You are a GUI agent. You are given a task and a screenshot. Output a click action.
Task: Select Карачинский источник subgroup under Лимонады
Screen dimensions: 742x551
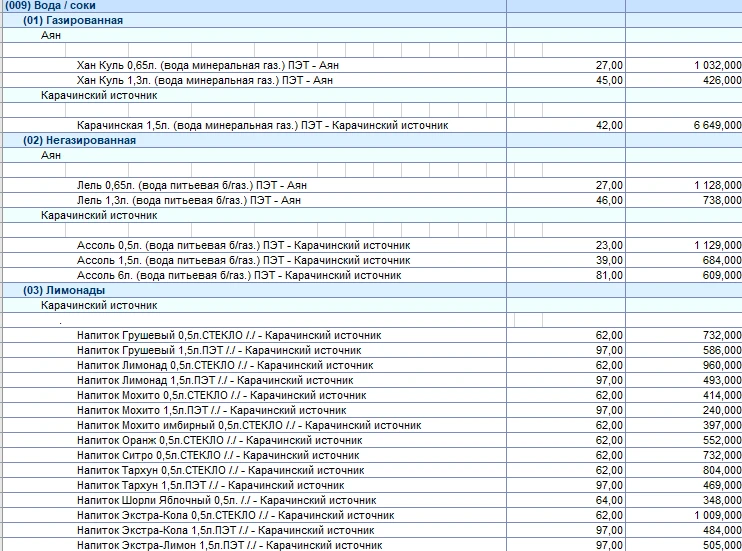pos(98,305)
